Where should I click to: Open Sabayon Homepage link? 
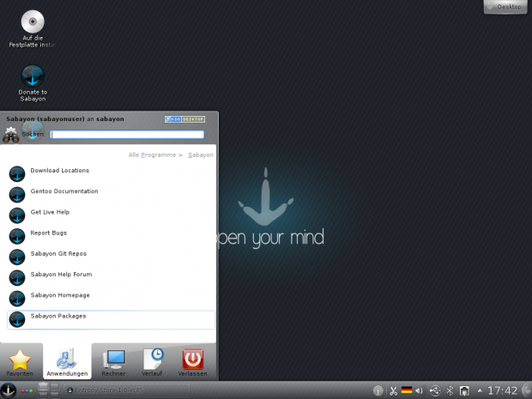point(60,295)
